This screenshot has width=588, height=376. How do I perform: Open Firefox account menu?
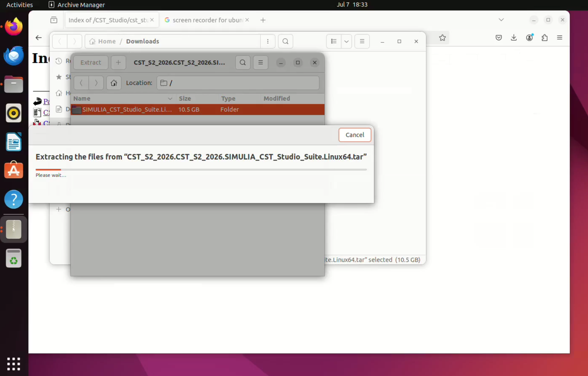coord(529,38)
